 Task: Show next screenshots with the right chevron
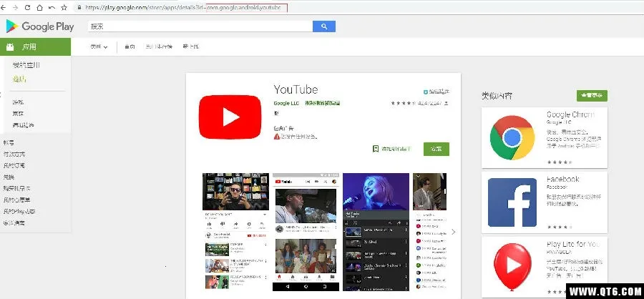tap(454, 232)
